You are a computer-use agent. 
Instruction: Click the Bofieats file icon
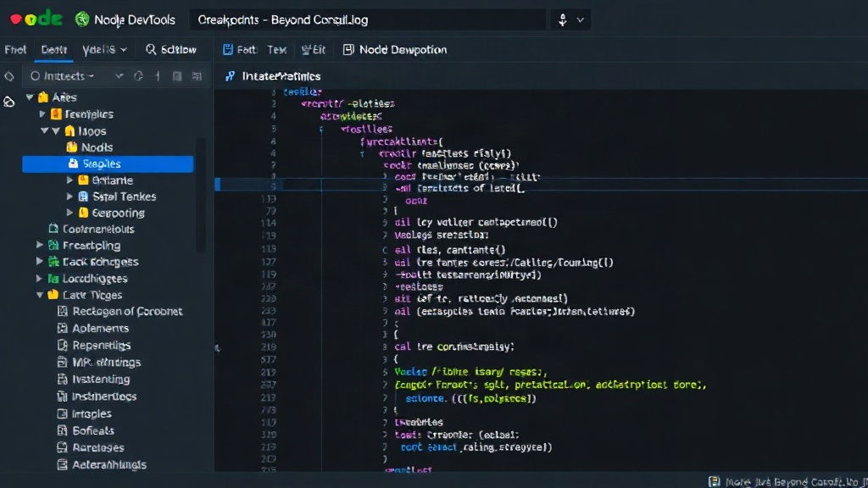click(x=63, y=430)
